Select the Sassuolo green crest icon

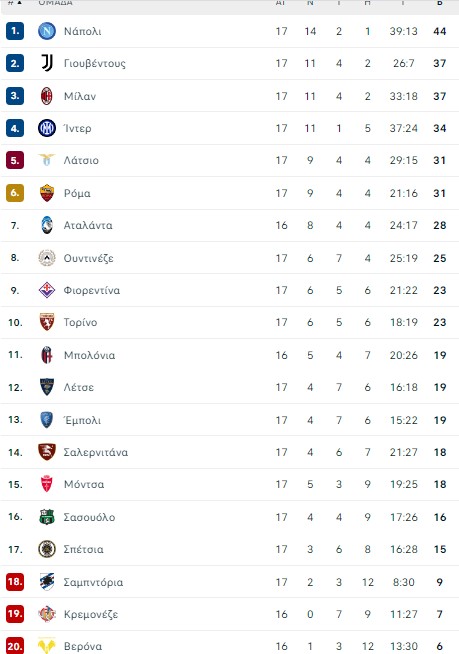[47, 517]
